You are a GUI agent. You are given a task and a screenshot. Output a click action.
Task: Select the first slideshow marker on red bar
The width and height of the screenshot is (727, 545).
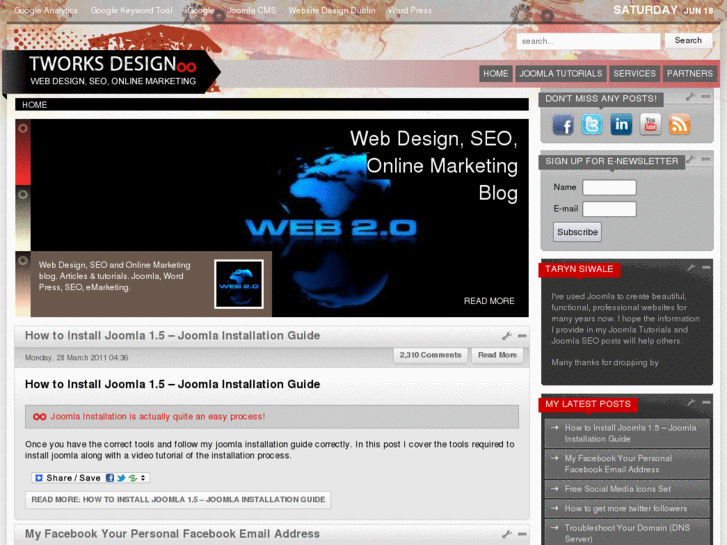(x=23, y=128)
